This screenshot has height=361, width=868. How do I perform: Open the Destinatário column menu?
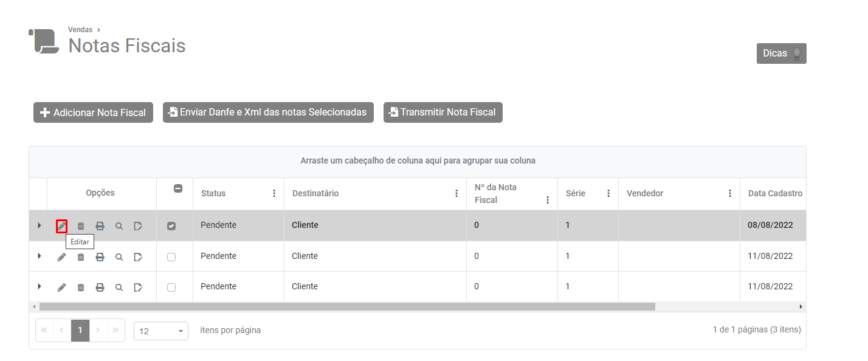pyautogui.click(x=456, y=194)
